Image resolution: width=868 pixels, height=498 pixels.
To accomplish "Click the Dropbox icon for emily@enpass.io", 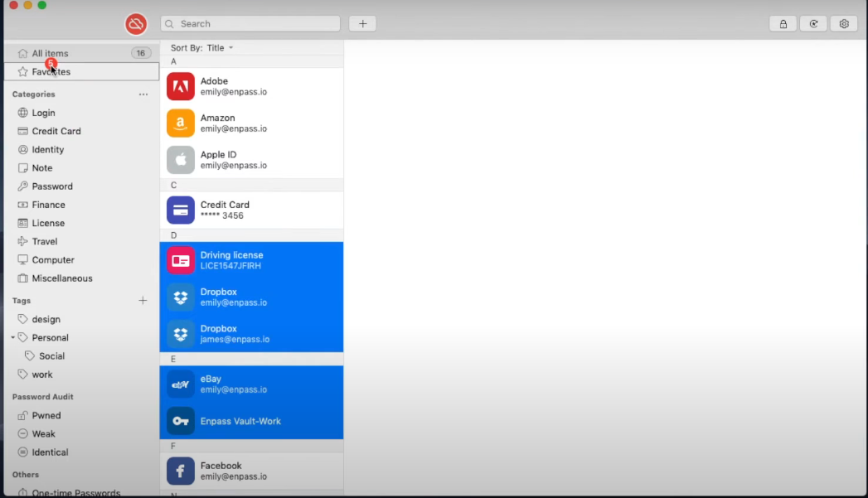I will click(181, 297).
